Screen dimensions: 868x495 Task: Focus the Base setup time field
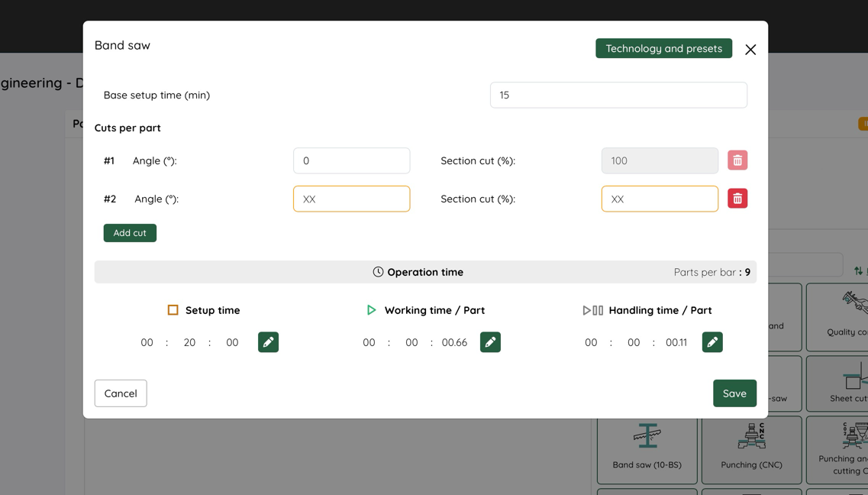coord(618,95)
